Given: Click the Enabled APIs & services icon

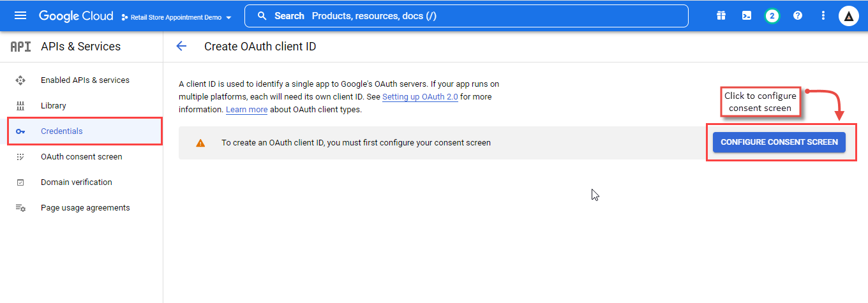Looking at the screenshot, I should pos(20,80).
